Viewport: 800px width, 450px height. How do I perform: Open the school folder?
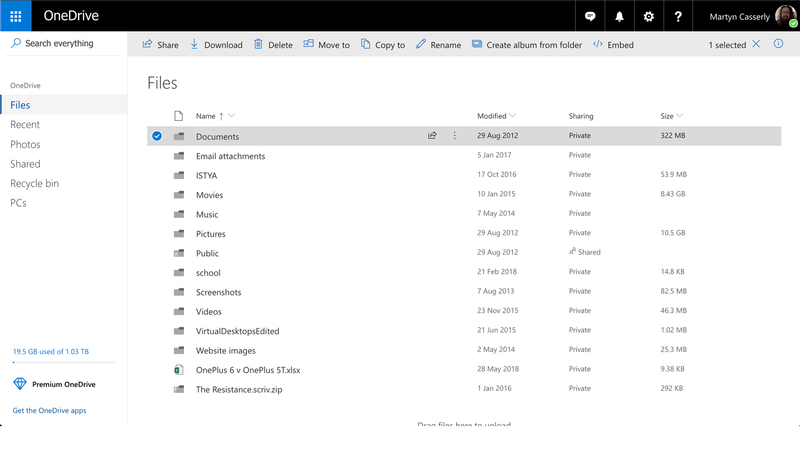[x=208, y=272]
